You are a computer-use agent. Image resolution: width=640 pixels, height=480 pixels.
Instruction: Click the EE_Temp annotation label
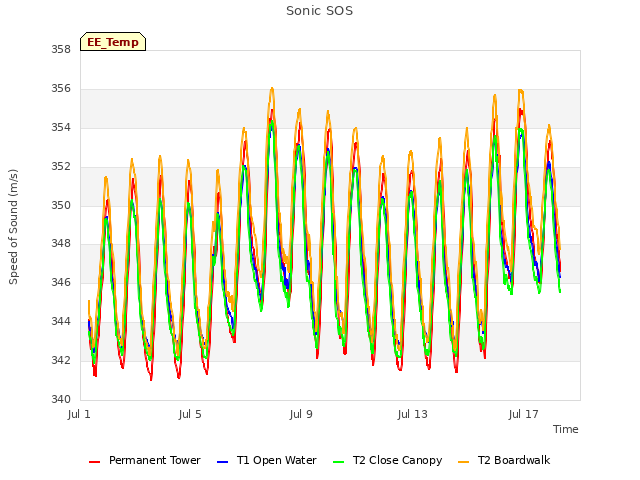(x=113, y=42)
